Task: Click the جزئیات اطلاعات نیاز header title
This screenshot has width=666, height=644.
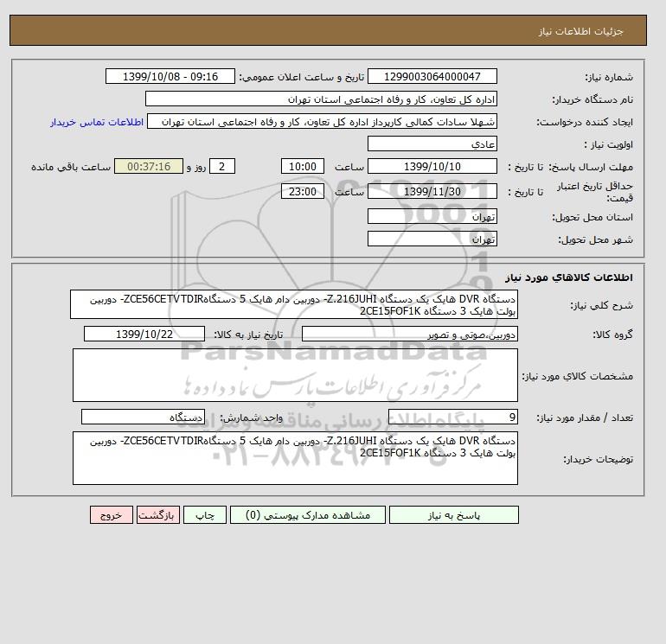Action: [581, 31]
